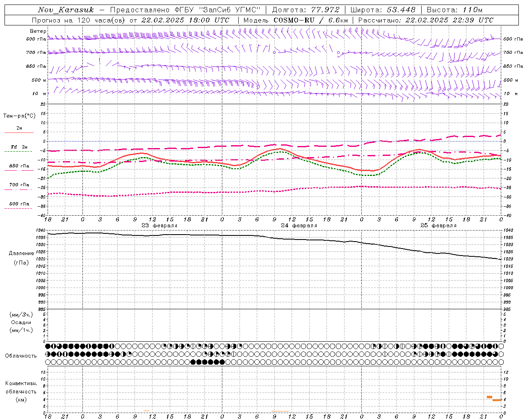Select the 'Широта: 53.448' latitude value

coord(383,10)
